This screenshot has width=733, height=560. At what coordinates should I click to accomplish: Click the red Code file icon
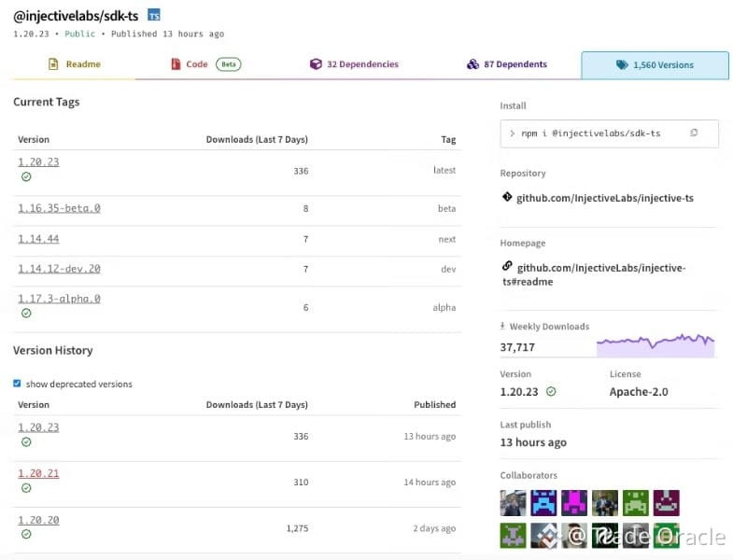[x=176, y=64]
